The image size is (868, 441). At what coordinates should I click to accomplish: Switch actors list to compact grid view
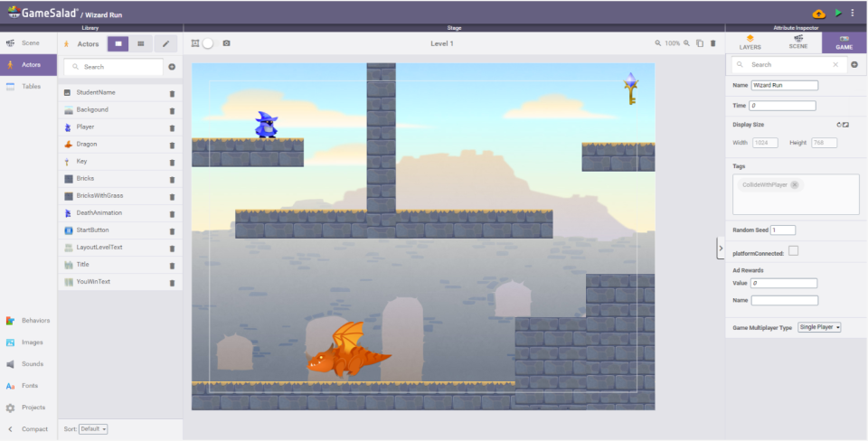point(141,43)
